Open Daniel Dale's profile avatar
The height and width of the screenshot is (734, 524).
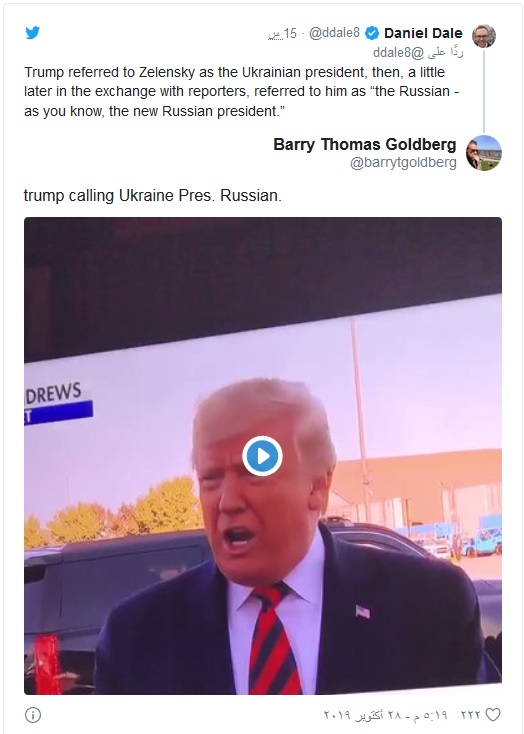tap(484, 36)
